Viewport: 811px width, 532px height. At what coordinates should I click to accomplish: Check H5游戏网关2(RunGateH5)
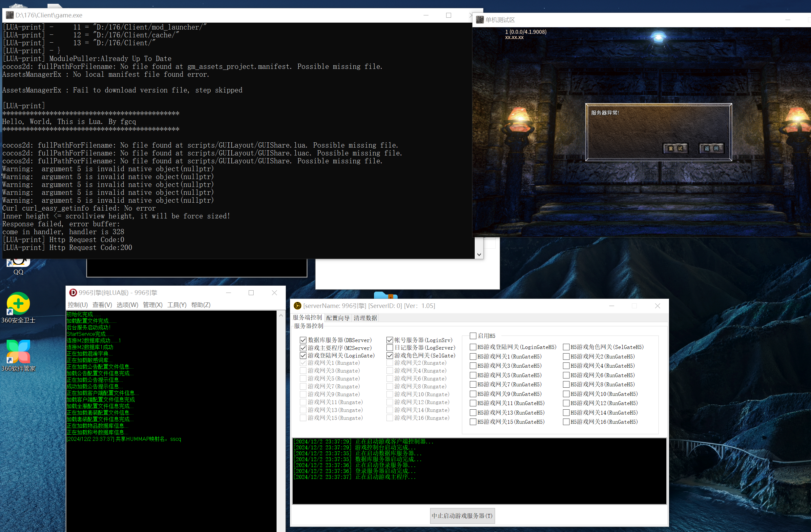tap(566, 356)
